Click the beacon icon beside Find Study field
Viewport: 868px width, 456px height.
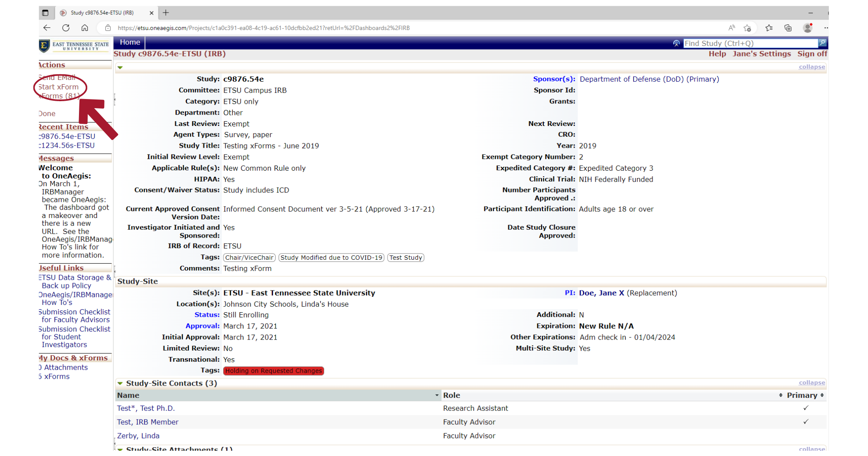(676, 43)
